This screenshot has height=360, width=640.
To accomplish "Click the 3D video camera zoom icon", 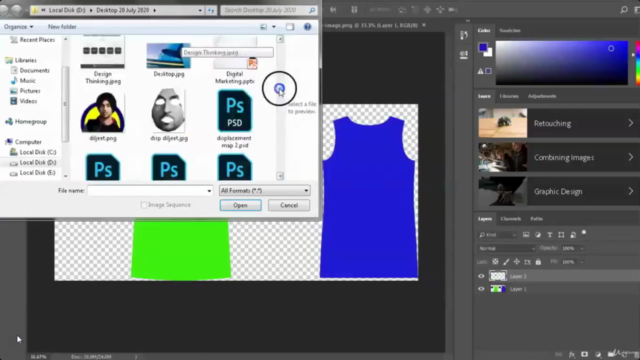I will 453,9.
